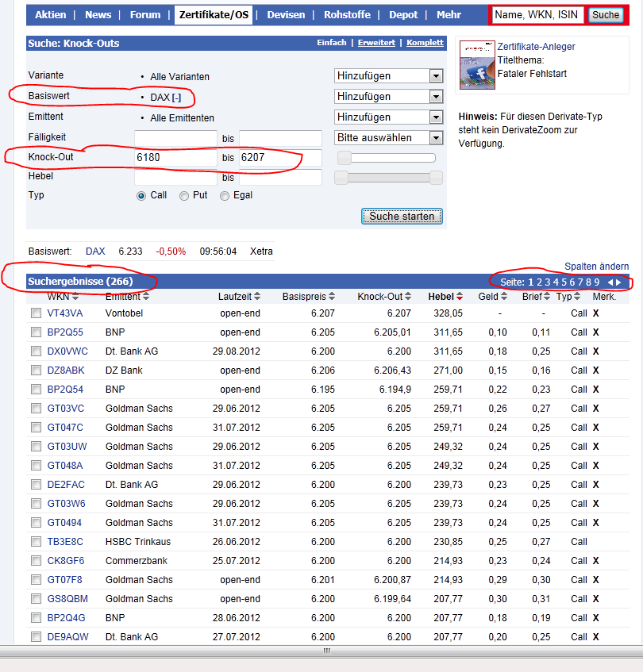643x672 pixels.
Task: Tick the checkbox for DX0VWC
Action: [36, 351]
